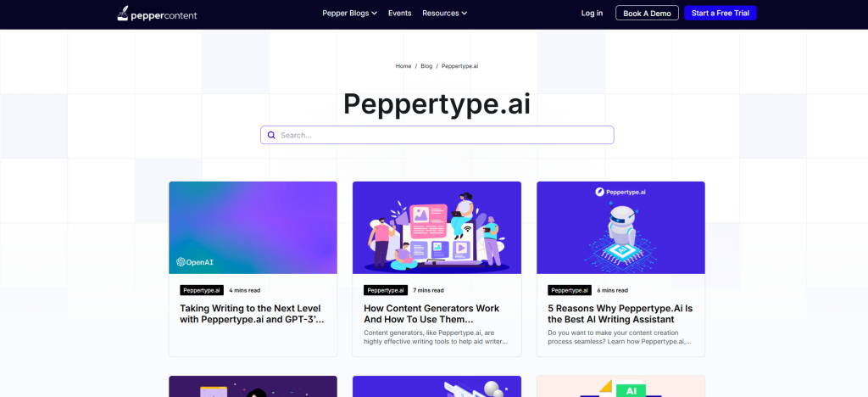Open 'Taking Writing to the Next Level' article
The height and width of the screenshot is (397, 868).
click(252, 314)
